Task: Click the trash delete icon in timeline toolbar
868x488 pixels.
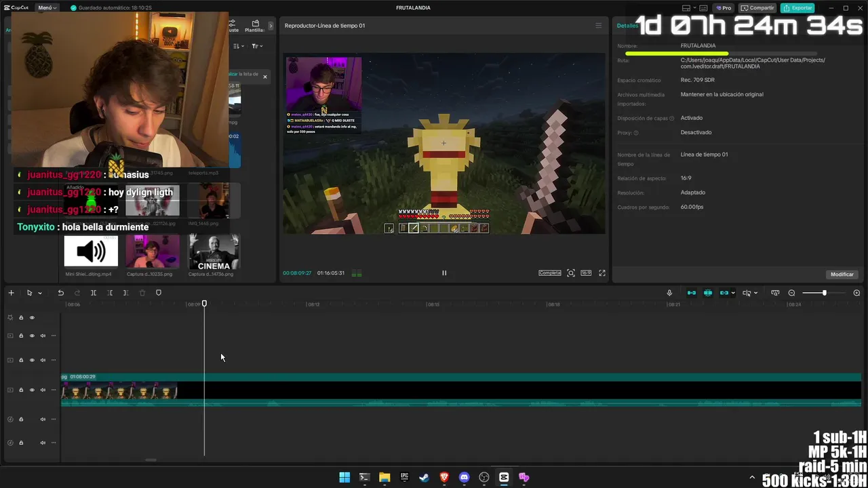Action: [142, 293]
